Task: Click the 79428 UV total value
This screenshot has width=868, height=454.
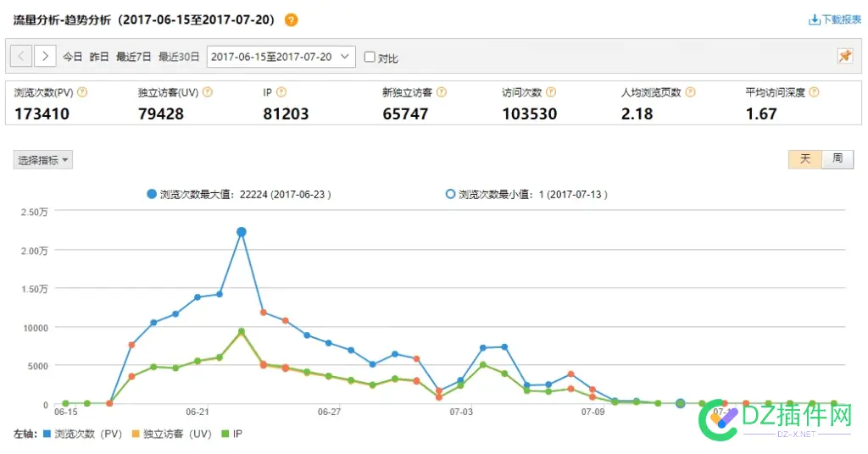Action: [x=161, y=113]
